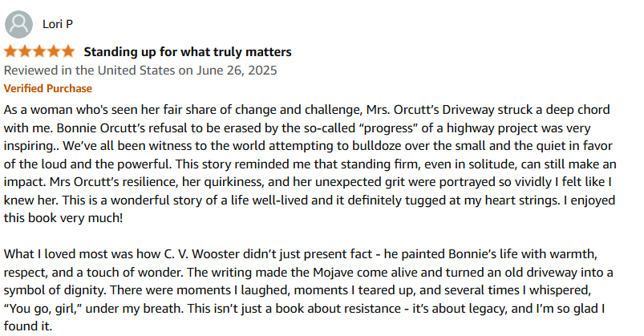Click Lori P's gray profile avatar
Viewport: 644px width, 336px height.
pyautogui.click(x=19, y=24)
